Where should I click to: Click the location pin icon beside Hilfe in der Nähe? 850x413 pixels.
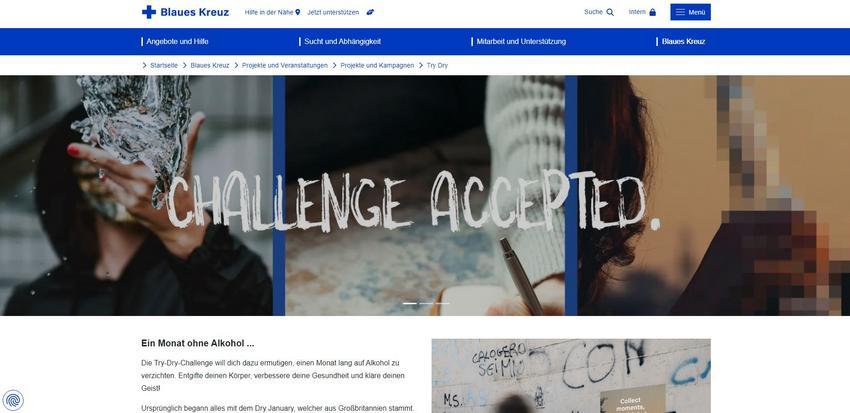pyautogui.click(x=298, y=12)
